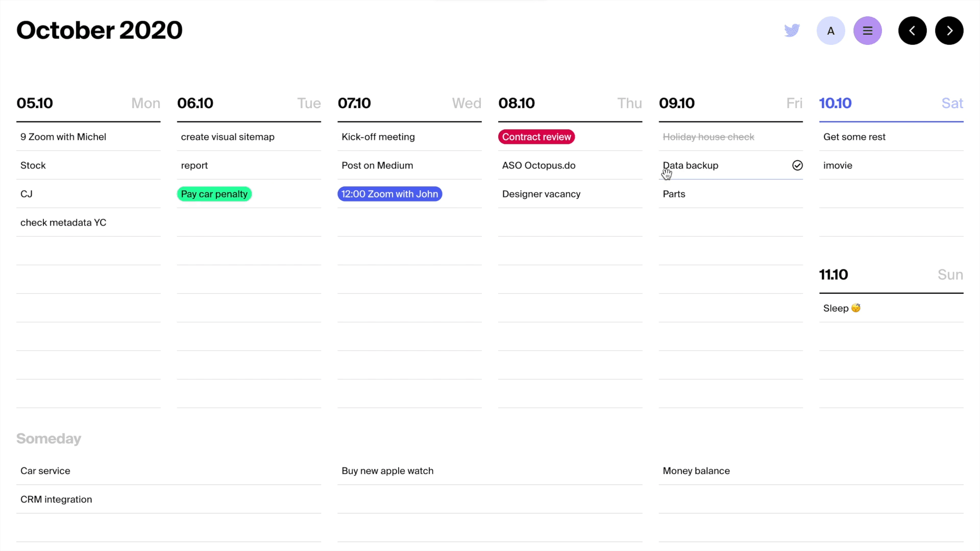Click the 9 Zoom with Michel task
Viewport: 980px width, 551px height.
pyautogui.click(x=63, y=137)
